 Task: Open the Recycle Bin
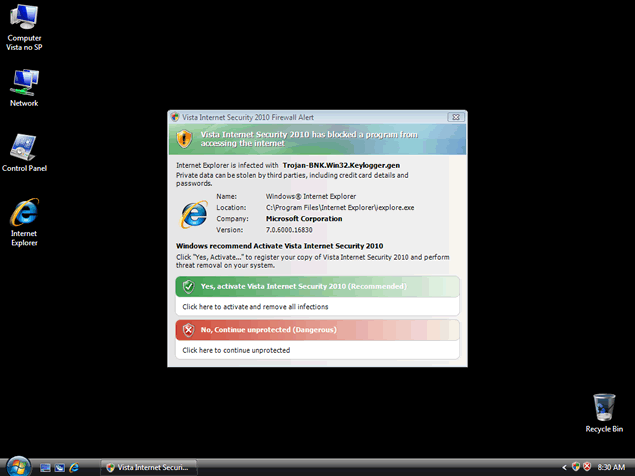pyautogui.click(x=604, y=408)
